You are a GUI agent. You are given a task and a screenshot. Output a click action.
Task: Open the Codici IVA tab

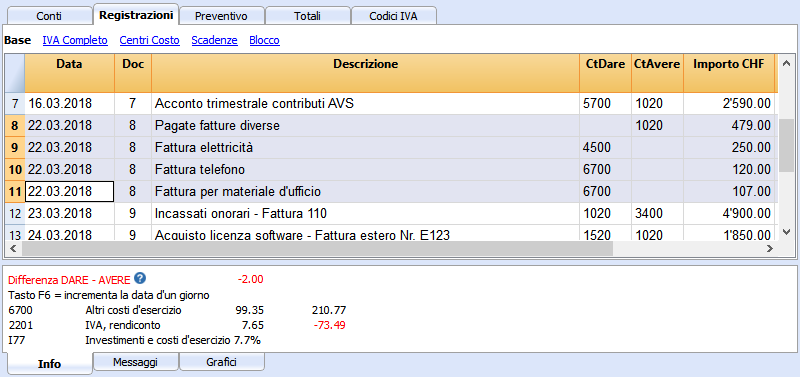[393, 16]
